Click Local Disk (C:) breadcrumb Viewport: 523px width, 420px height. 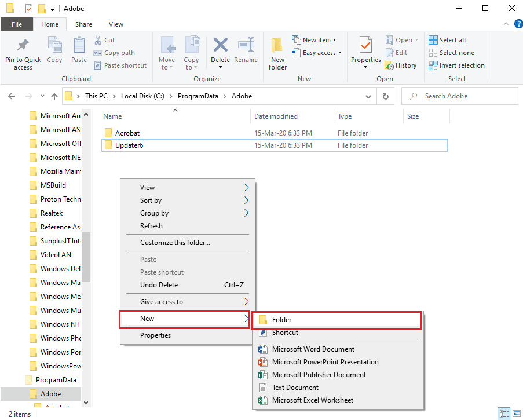click(142, 96)
